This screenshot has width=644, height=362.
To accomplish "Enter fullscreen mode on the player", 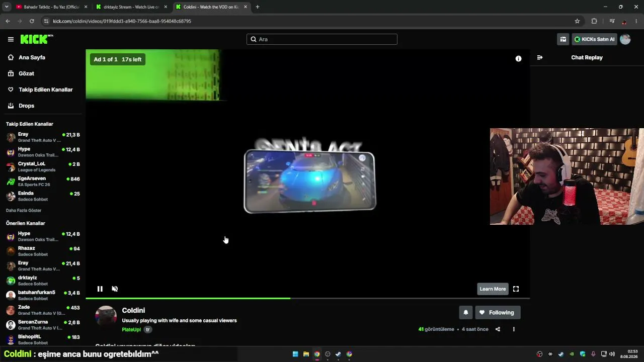I will tap(516, 289).
